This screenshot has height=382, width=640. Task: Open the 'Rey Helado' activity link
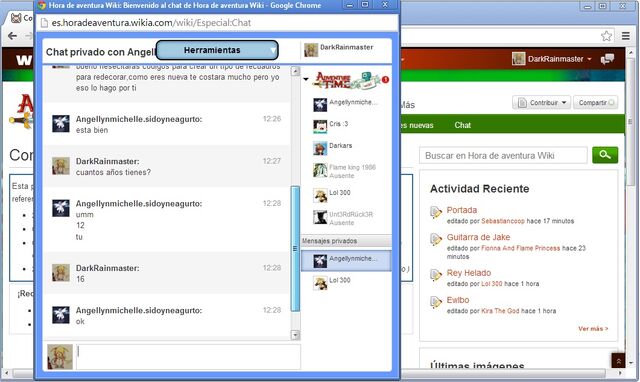[x=469, y=273]
